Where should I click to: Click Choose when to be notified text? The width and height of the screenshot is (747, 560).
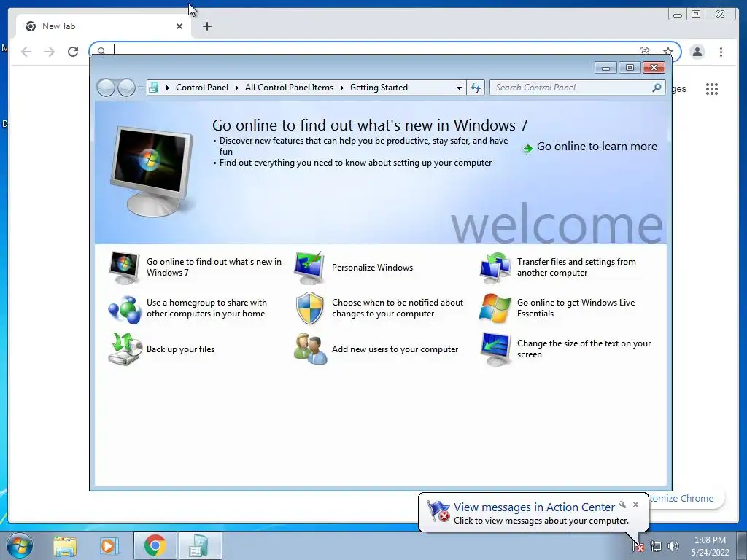tap(398, 308)
